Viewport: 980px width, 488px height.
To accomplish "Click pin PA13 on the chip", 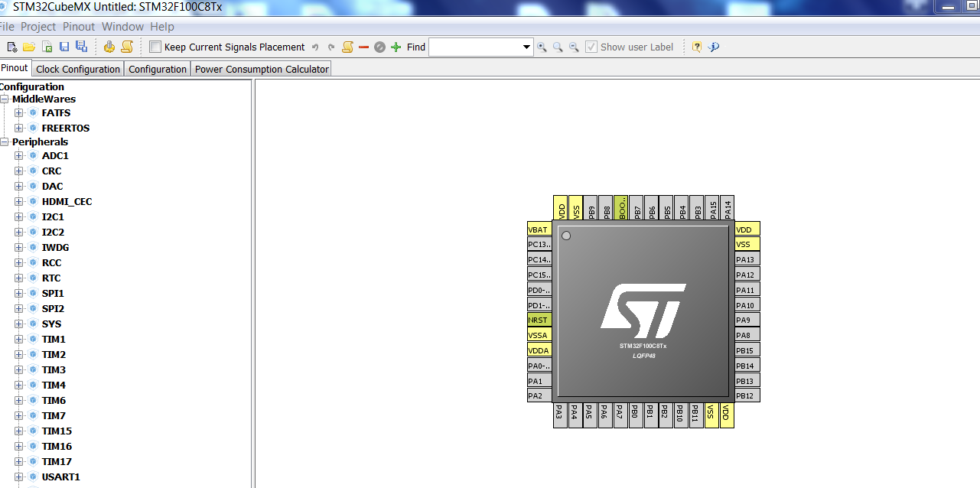I will click(747, 259).
